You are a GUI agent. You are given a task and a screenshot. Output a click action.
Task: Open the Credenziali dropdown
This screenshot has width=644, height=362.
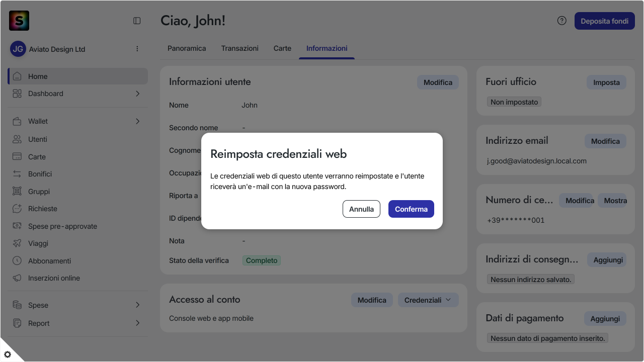pyautogui.click(x=428, y=300)
